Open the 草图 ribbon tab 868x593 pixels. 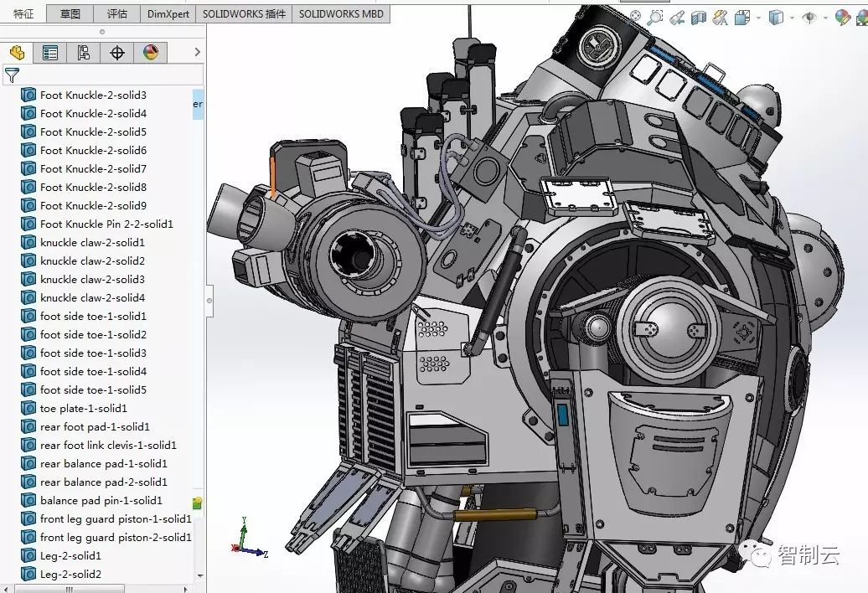point(70,14)
